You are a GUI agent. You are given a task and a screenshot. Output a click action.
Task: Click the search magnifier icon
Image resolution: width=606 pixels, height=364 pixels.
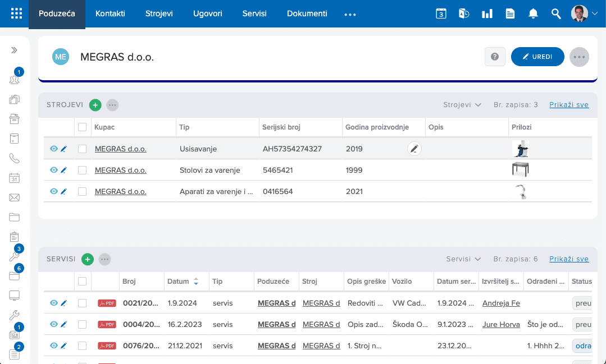pyautogui.click(x=556, y=13)
